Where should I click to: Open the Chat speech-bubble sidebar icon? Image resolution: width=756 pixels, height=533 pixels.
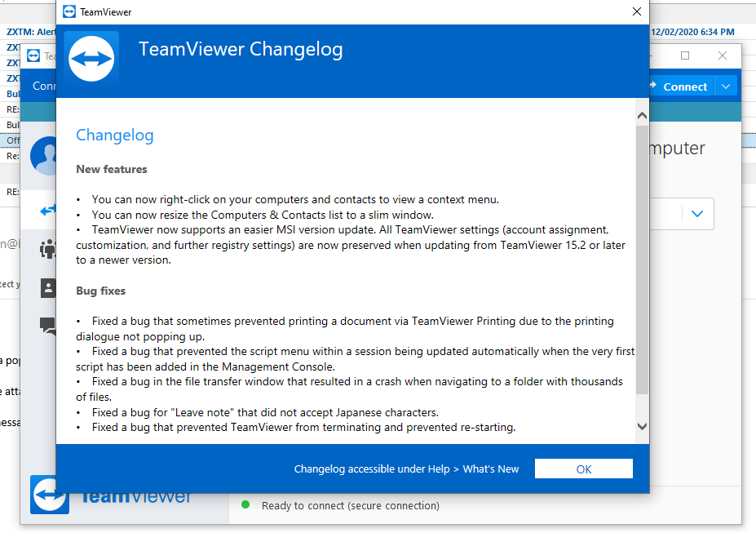(48, 326)
